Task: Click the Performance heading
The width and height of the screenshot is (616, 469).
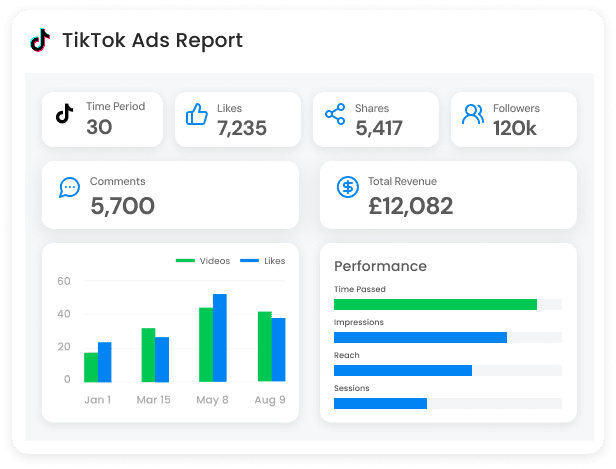Action: tap(380, 266)
